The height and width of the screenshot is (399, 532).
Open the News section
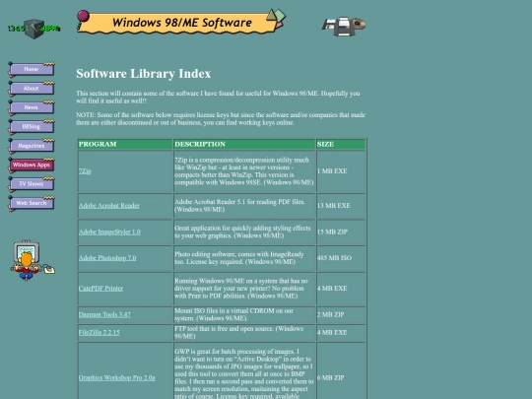click(32, 107)
